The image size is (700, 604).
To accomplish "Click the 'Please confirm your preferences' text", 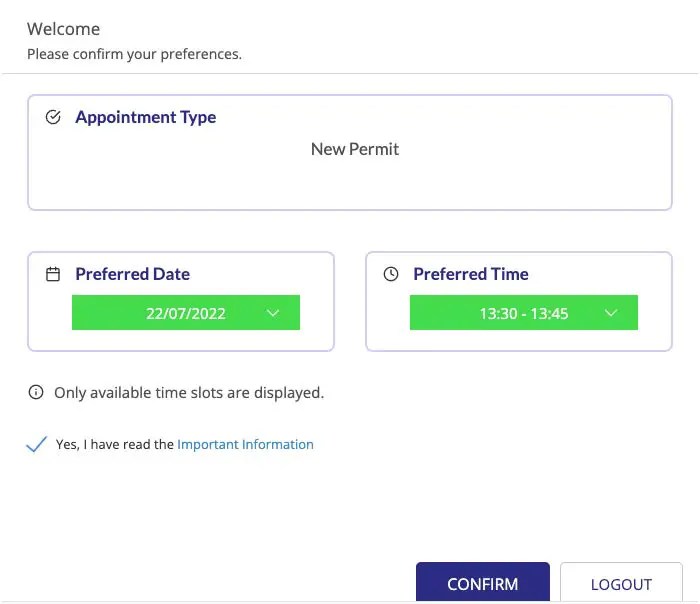I will click(x=134, y=54).
